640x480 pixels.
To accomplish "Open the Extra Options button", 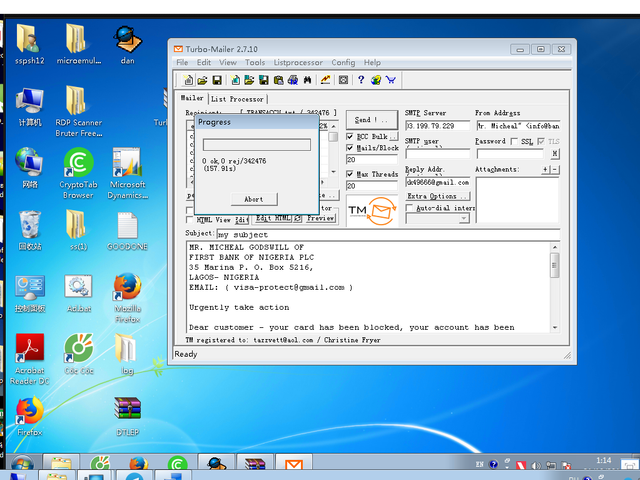I will pyautogui.click(x=437, y=196).
